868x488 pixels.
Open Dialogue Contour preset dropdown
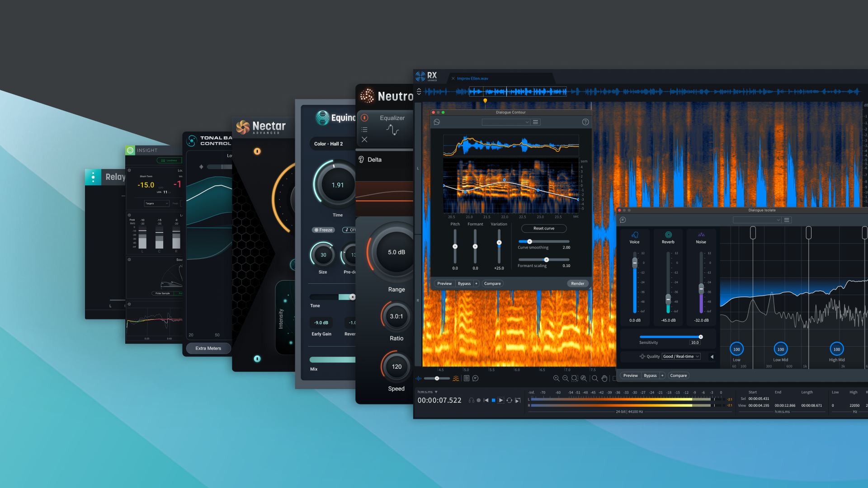[x=505, y=122]
